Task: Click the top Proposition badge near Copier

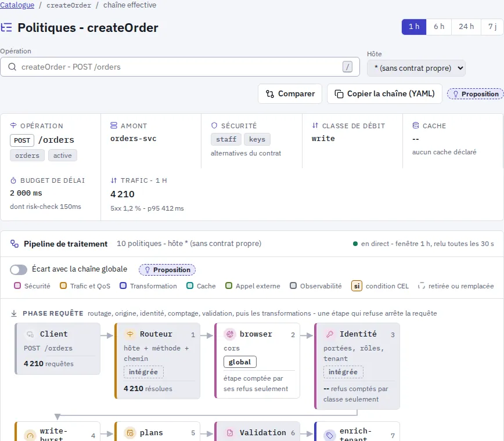Action: click(x=476, y=94)
